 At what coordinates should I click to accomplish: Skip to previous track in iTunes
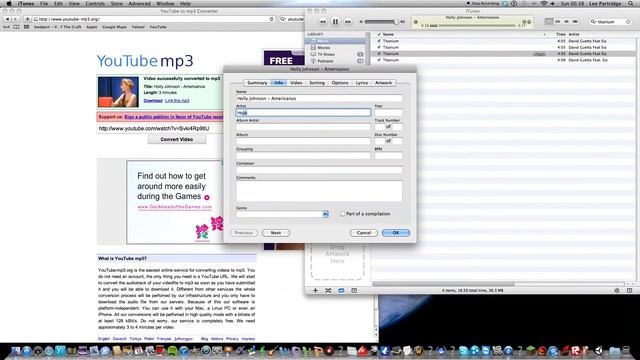pos(322,22)
